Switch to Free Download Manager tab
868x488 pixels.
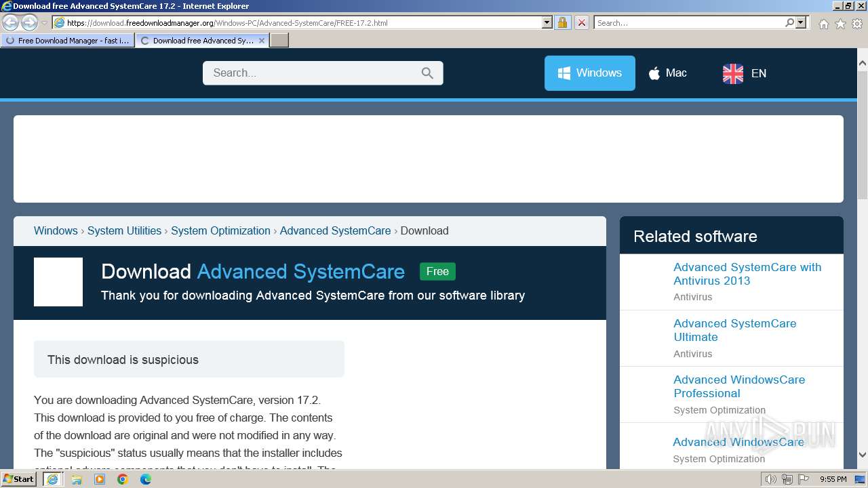[x=68, y=41]
